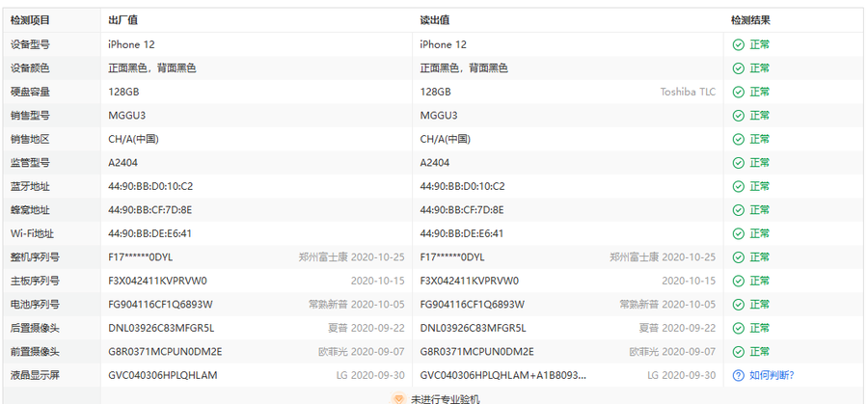This screenshot has height=404, width=868.
Task: Click the blue question mark icon for 液晶显示屏
Action: [x=738, y=375]
